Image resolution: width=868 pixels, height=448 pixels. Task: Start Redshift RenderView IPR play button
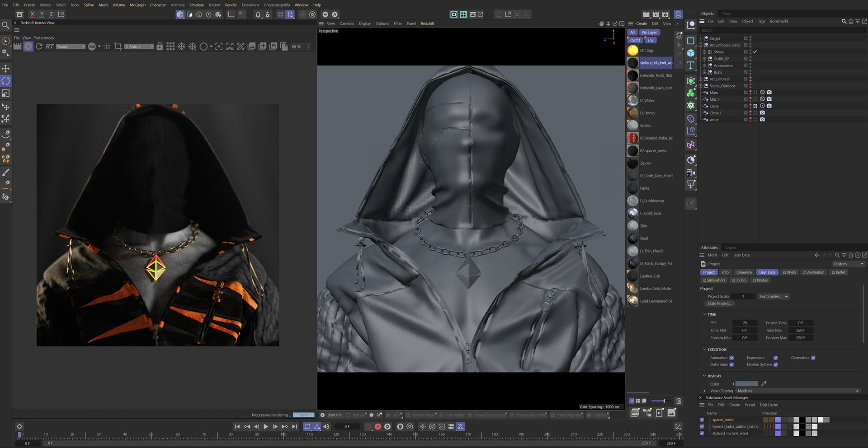click(28, 47)
